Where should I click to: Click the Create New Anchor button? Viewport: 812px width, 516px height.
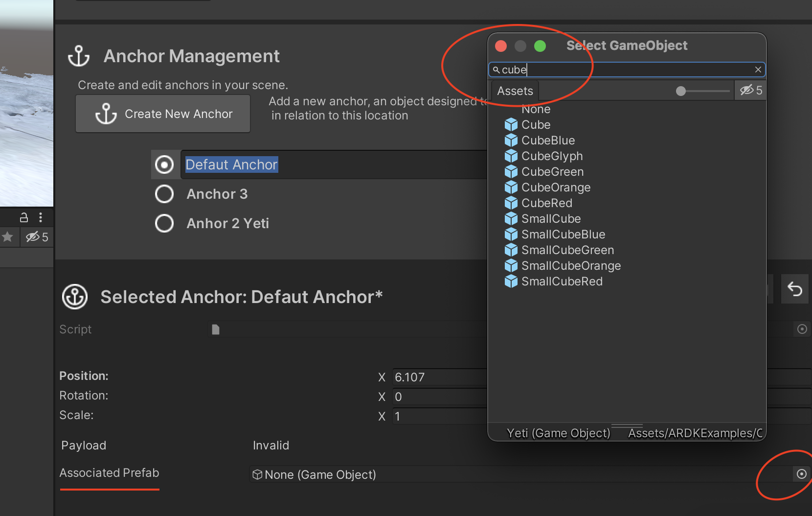coord(163,114)
